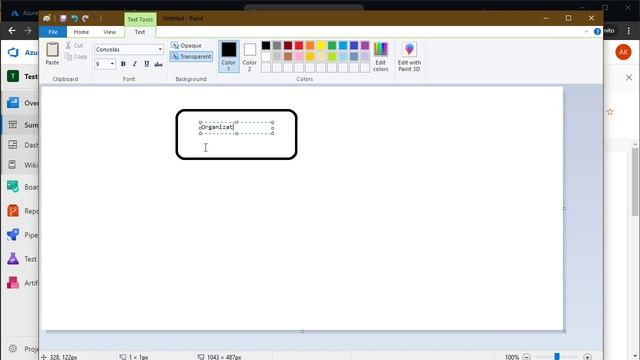Switch to the View ribbon tab
This screenshot has width=640, height=360.
tap(109, 32)
